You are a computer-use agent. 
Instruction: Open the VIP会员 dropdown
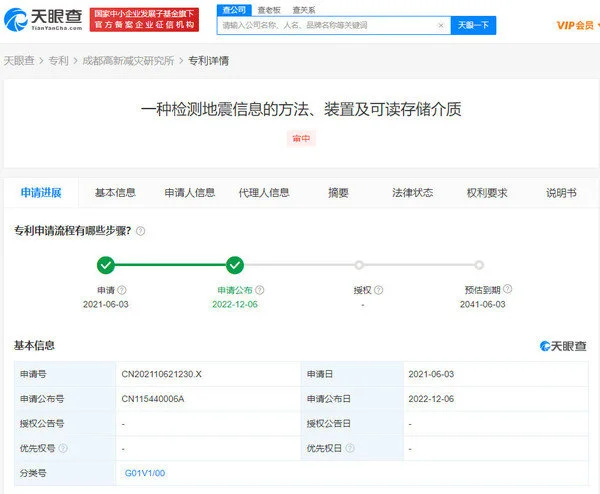click(578, 26)
